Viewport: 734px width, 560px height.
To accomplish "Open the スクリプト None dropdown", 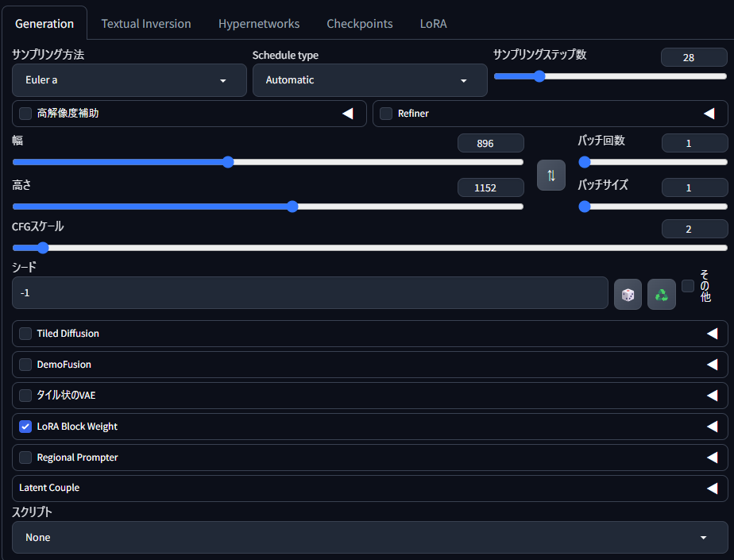I will [x=369, y=538].
